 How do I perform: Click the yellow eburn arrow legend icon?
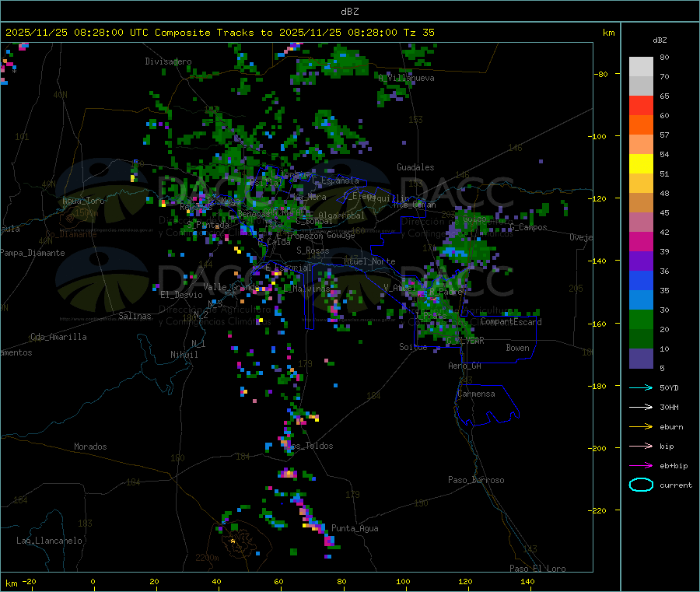[x=641, y=427]
